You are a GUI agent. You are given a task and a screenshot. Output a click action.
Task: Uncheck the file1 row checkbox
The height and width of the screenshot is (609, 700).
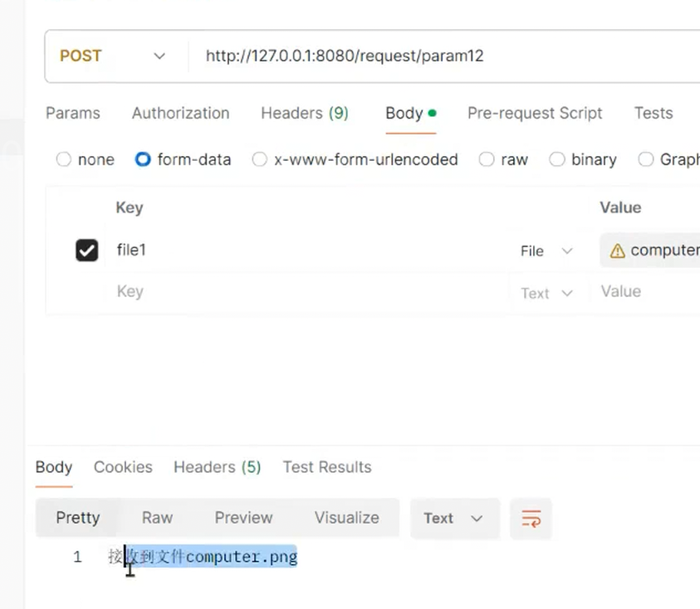(x=86, y=250)
